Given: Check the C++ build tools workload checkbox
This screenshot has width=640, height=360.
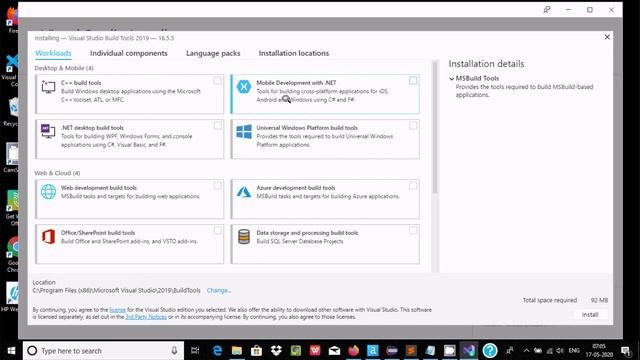Looking at the screenshot, I should click(x=218, y=80).
